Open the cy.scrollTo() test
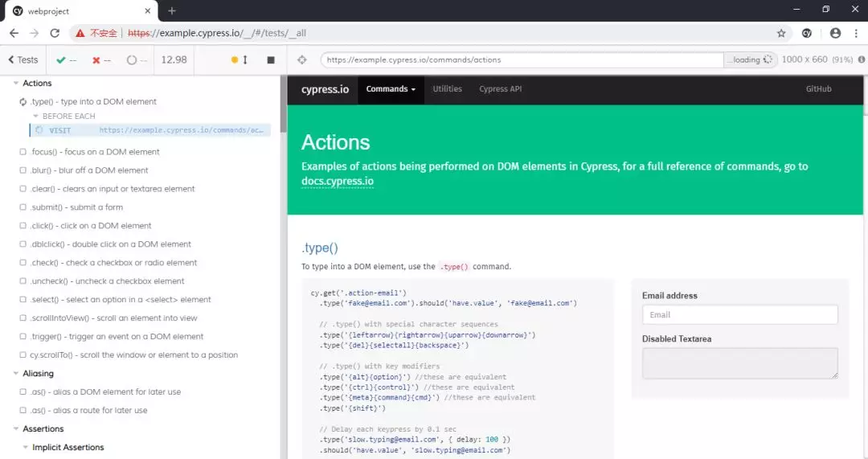The width and height of the screenshot is (868, 459). (x=134, y=355)
